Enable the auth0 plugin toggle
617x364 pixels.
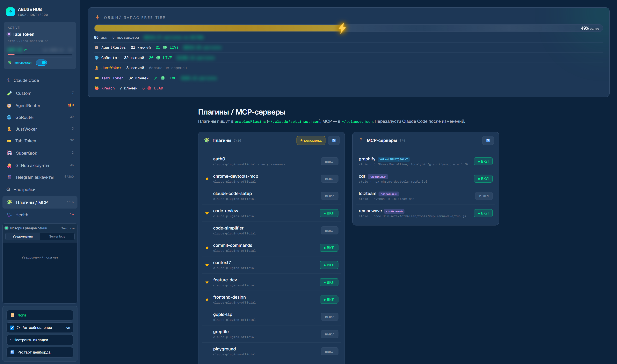click(x=330, y=161)
